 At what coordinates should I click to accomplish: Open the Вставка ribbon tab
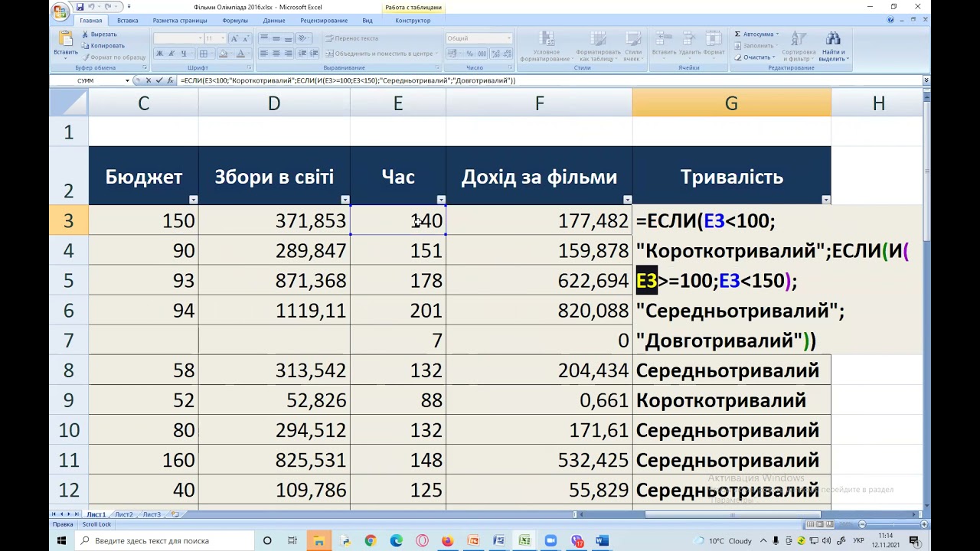click(x=128, y=21)
